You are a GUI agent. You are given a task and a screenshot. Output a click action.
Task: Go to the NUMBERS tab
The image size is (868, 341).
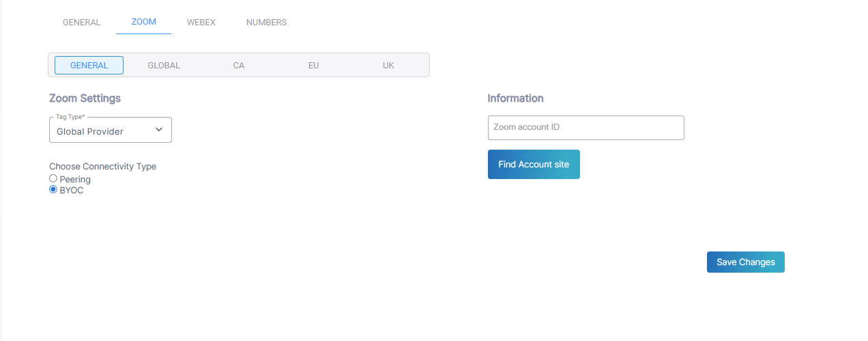coord(266,23)
